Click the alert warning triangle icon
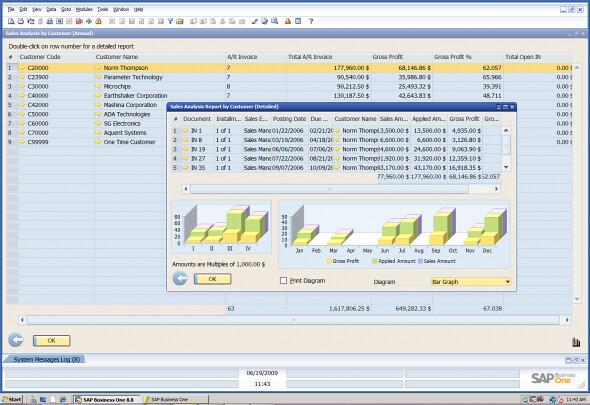This screenshot has height=405, width=590. tap(288, 21)
